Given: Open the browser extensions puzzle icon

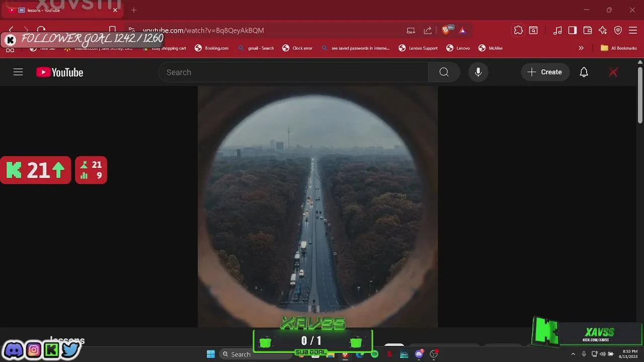Looking at the screenshot, I should pyautogui.click(x=518, y=30).
